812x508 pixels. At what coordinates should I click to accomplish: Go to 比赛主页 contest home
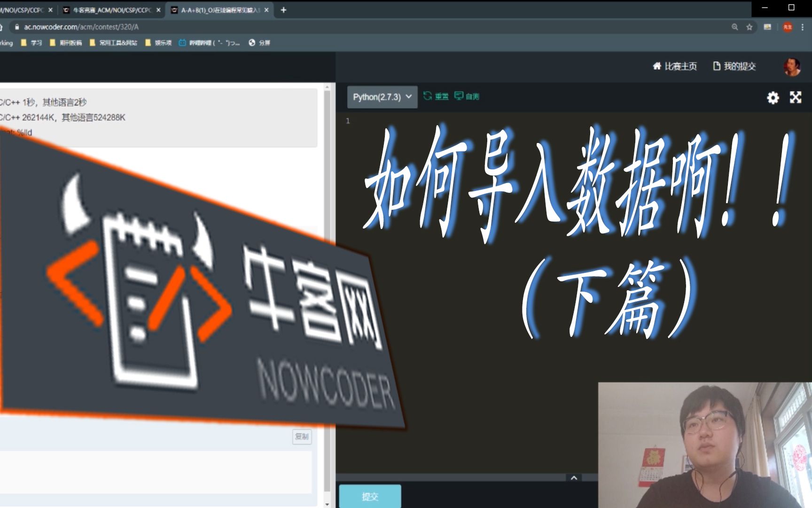[x=675, y=66]
